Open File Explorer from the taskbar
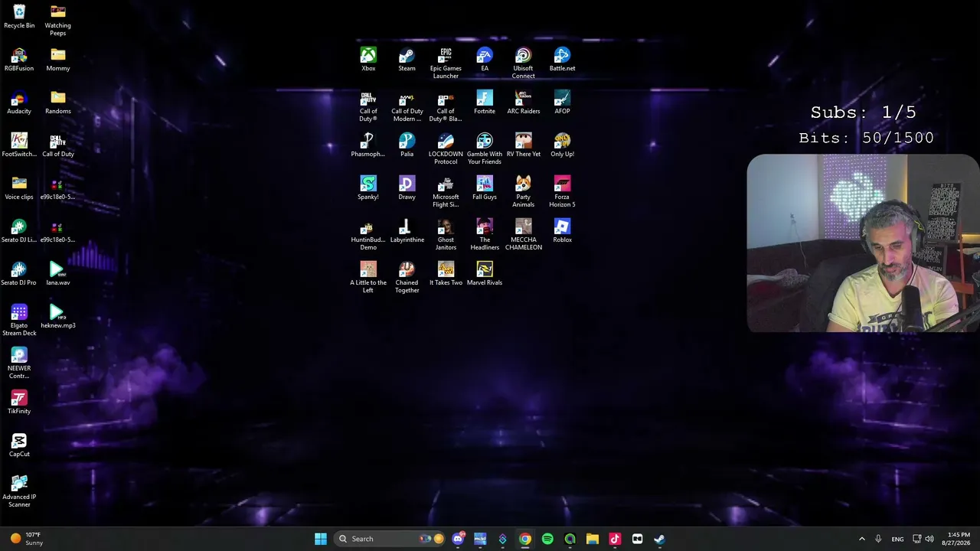 (x=592, y=539)
